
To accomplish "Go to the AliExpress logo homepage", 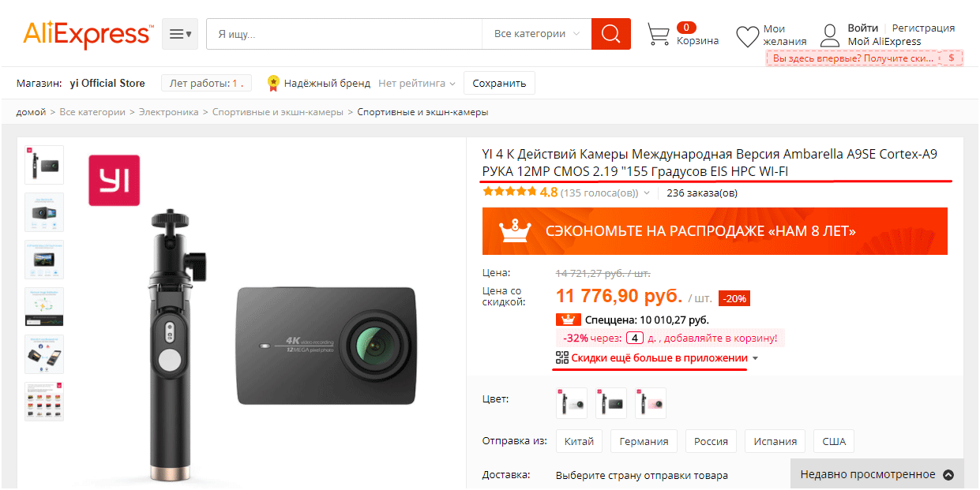I will pyautogui.click(x=88, y=34).
